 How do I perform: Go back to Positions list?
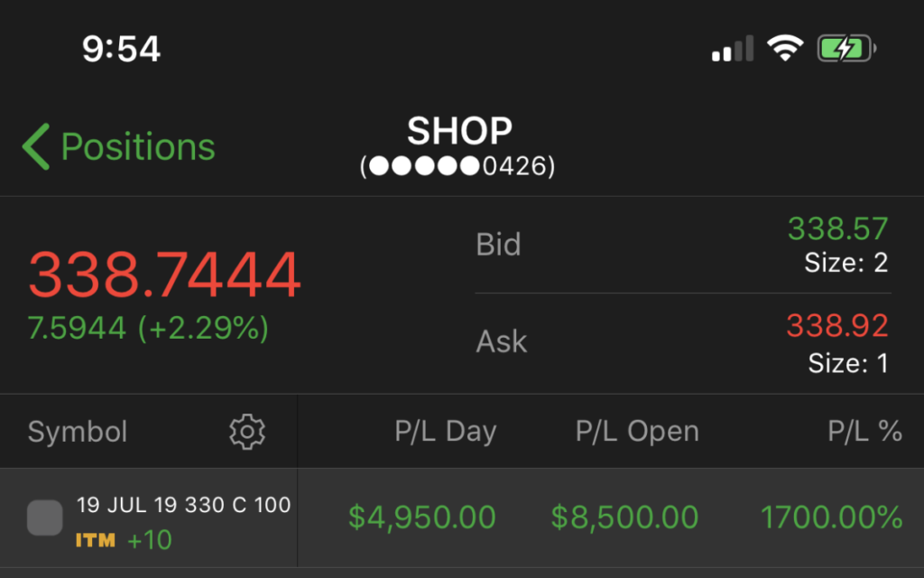137,147
